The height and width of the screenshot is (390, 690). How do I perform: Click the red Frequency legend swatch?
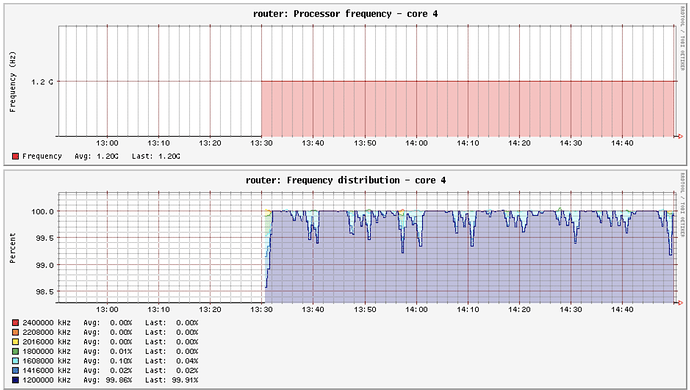coord(15,156)
